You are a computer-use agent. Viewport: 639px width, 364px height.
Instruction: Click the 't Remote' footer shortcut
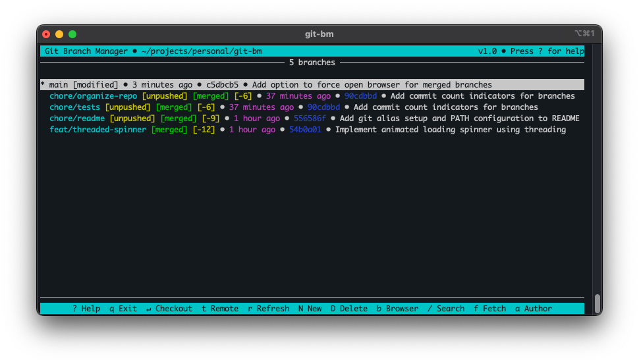click(x=220, y=309)
